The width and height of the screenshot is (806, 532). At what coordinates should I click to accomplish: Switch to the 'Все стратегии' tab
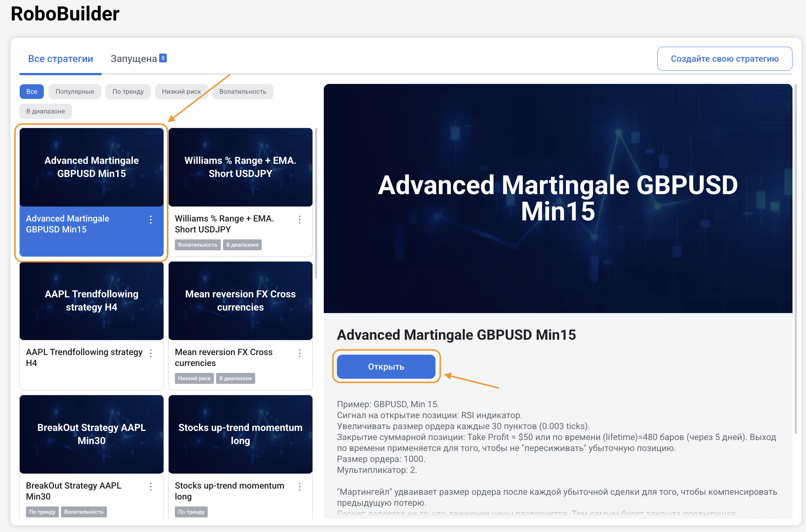click(x=61, y=59)
